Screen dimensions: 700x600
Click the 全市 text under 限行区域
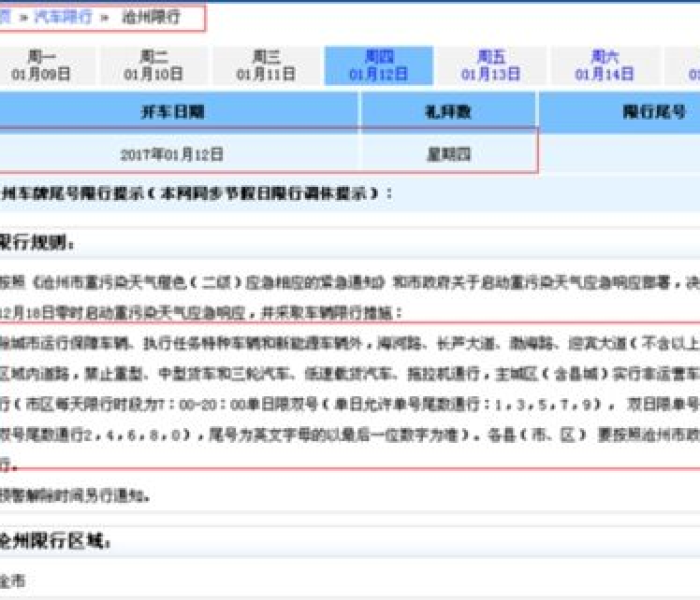click(x=12, y=580)
